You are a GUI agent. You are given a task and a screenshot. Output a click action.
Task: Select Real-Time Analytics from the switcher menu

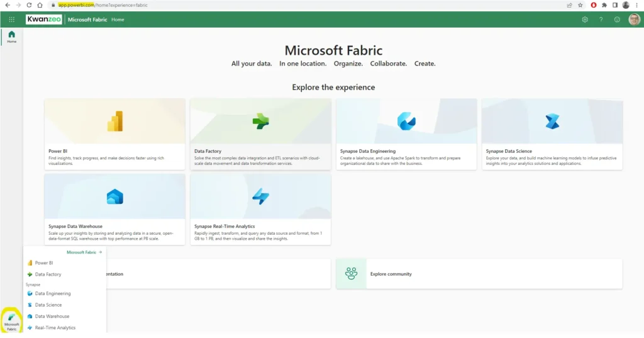coord(55,327)
